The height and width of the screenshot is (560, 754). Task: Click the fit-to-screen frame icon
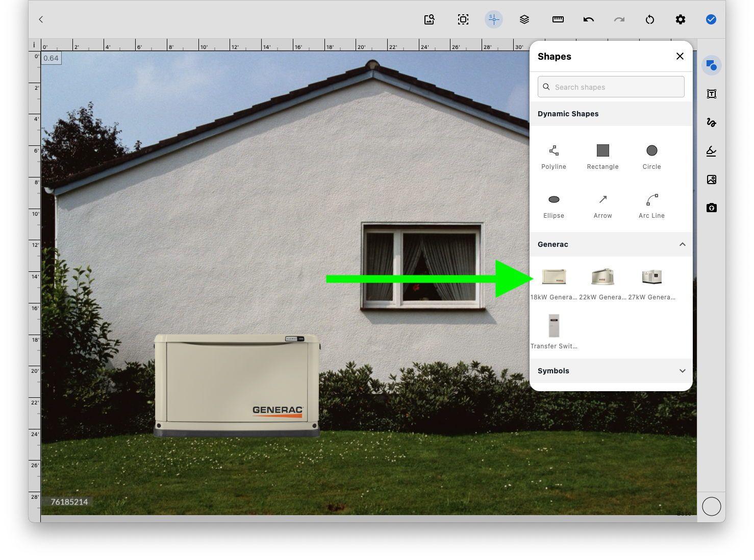coord(463,19)
